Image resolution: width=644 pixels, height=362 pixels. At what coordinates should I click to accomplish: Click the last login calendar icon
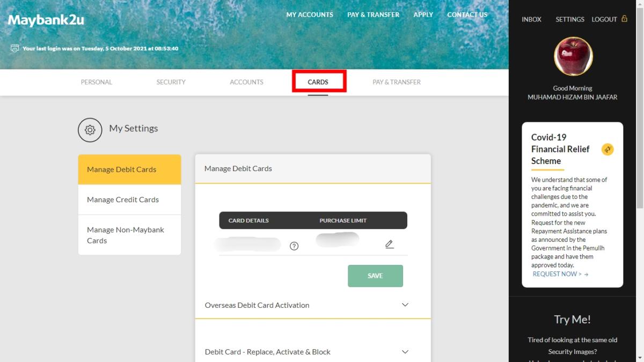pyautogui.click(x=14, y=48)
